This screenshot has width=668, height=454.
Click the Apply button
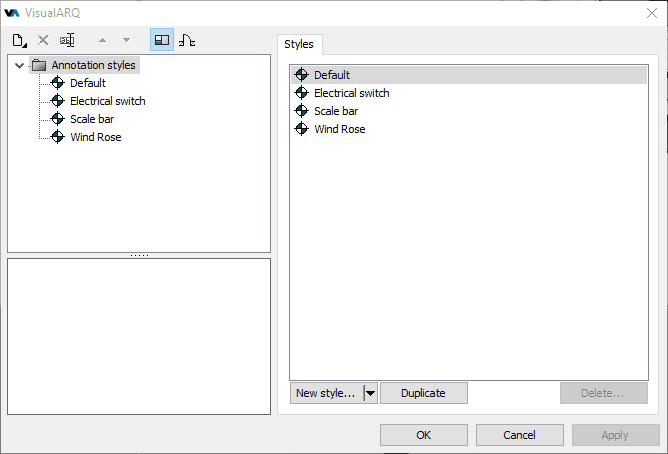616,435
